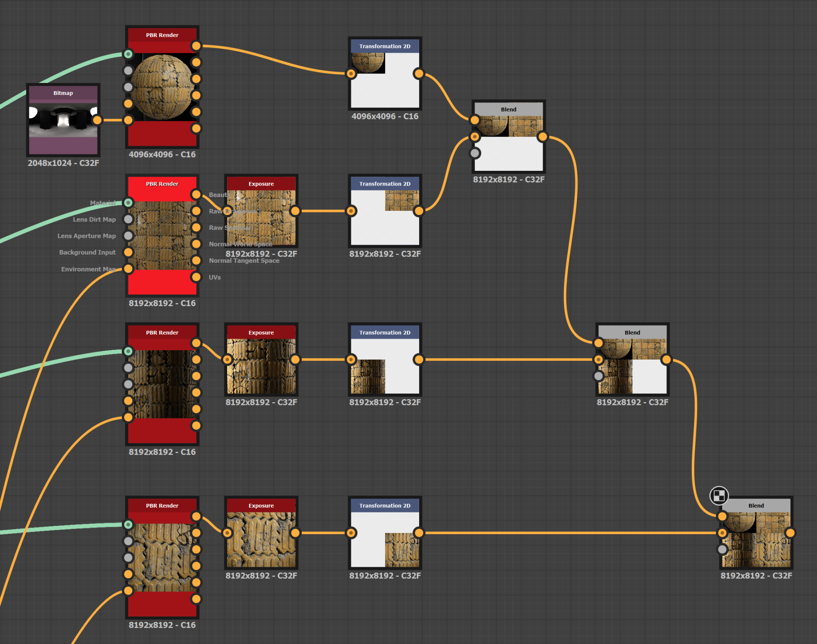Select the bright red highlighted PBR Render node header

(162, 184)
